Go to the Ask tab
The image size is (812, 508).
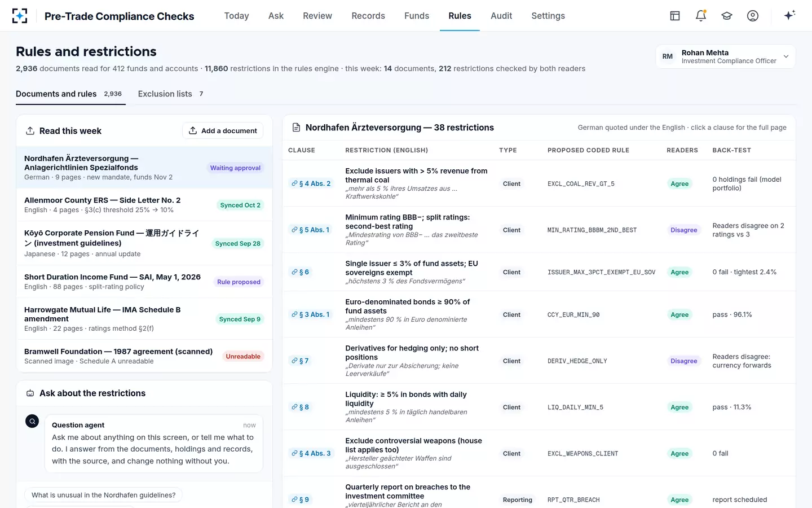pos(276,16)
